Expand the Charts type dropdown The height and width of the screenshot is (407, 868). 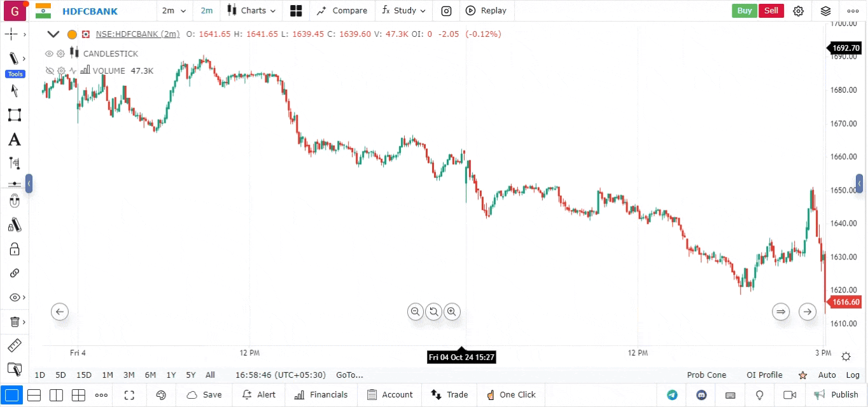pyautogui.click(x=251, y=11)
